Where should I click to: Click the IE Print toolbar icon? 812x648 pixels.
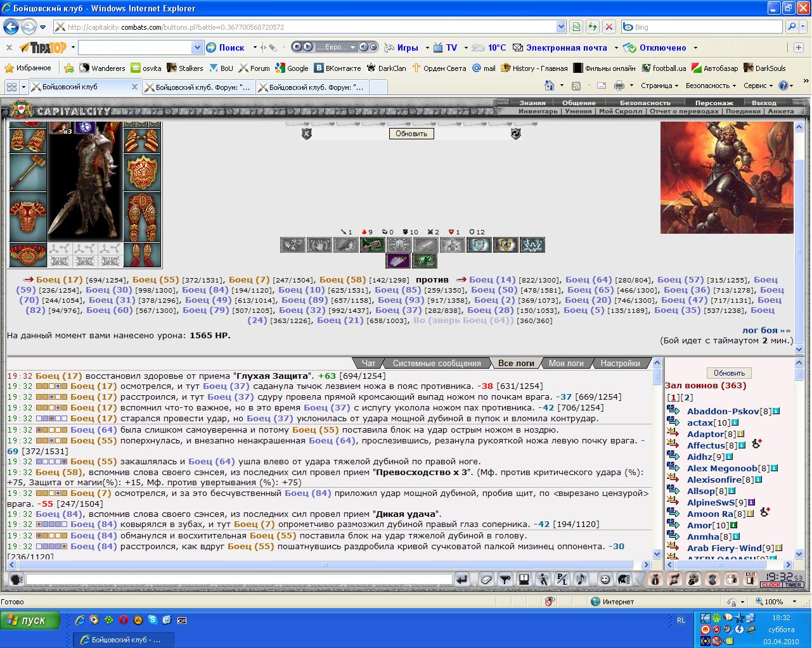(619, 86)
